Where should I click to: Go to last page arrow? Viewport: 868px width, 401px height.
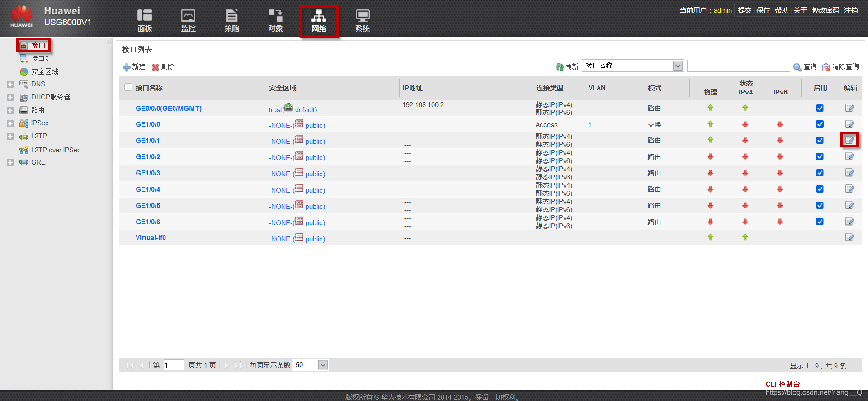(238, 365)
